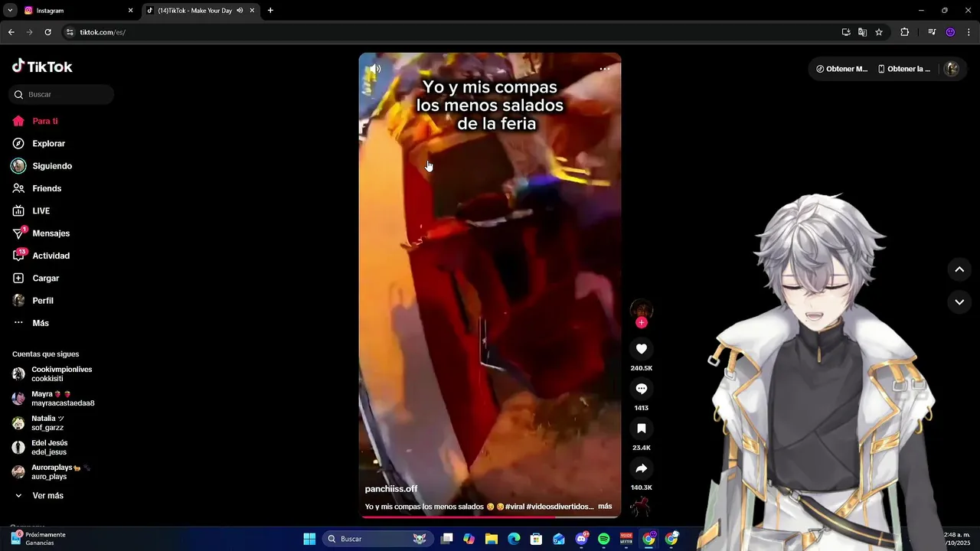Go to next video with down chevron

point(959,302)
